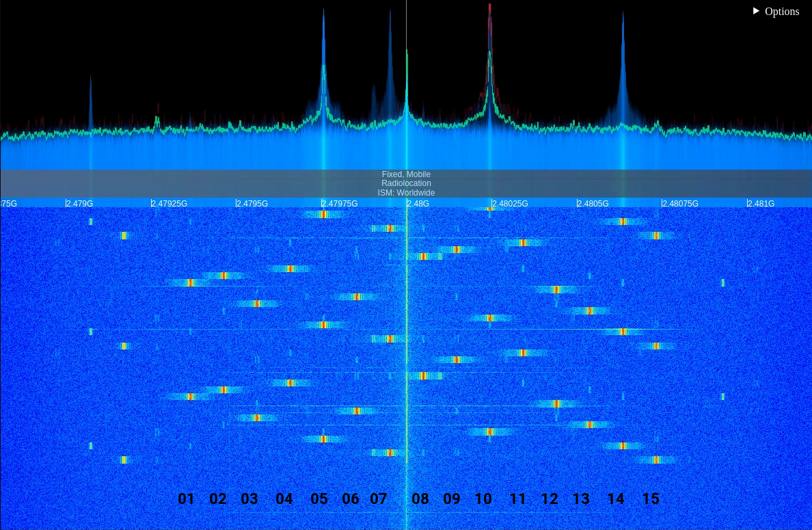This screenshot has width=812, height=530.
Task: Select the Radiolocation band allocation label
Action: tap(406, 183)
